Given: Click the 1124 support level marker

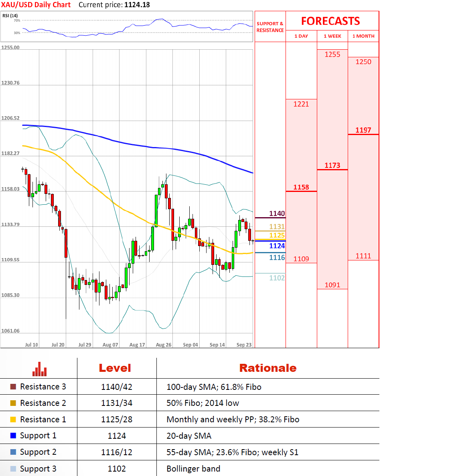Looking at the screenshot, I should tap(277, 246).
